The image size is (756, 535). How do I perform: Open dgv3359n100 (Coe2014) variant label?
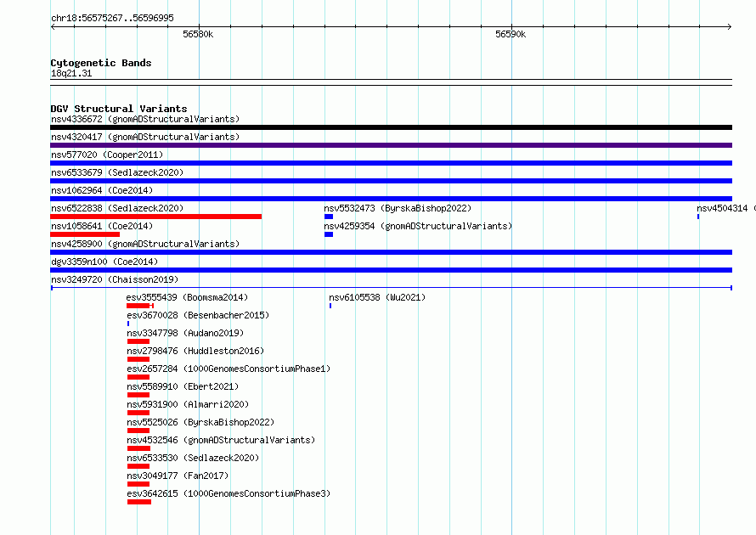tap(104, 262)
